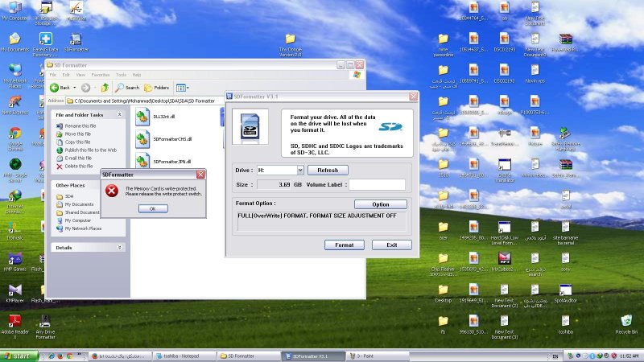Viewport: 644px width, 362px height.
Task: Open SDA under Other Places
Action: click(x=69, y=196)
